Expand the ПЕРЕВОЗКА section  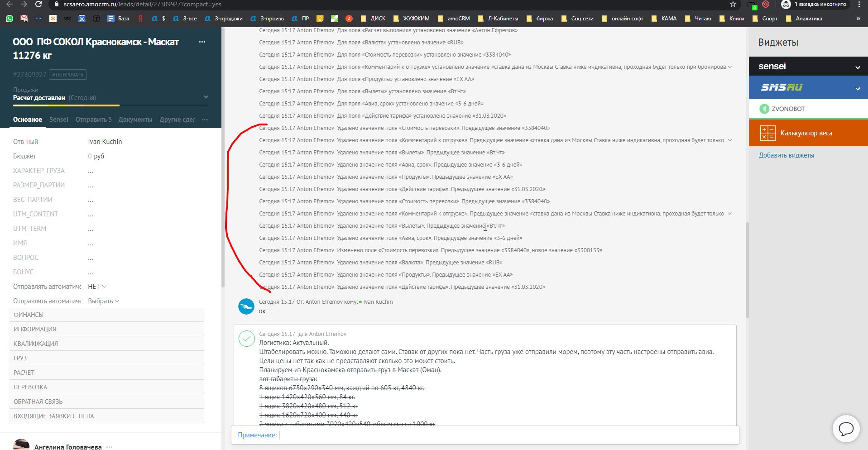click(x=106, y=387)
